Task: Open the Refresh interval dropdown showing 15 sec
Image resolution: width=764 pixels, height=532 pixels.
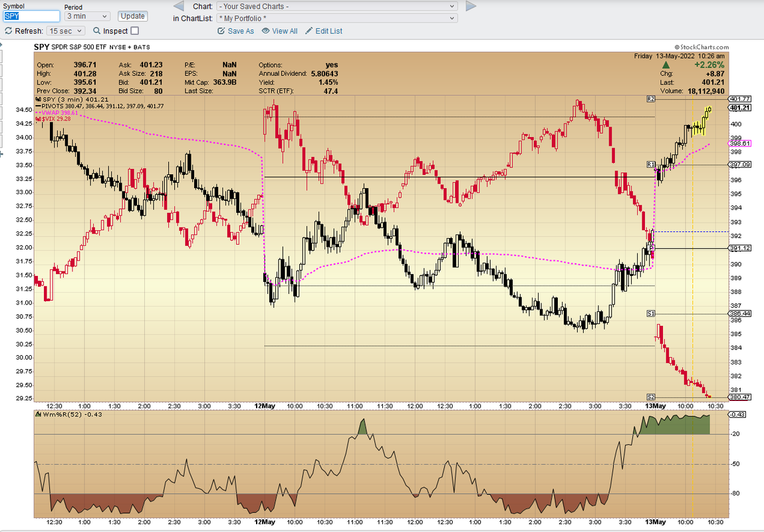Action: pyautogui.click(x=66, y=31)
